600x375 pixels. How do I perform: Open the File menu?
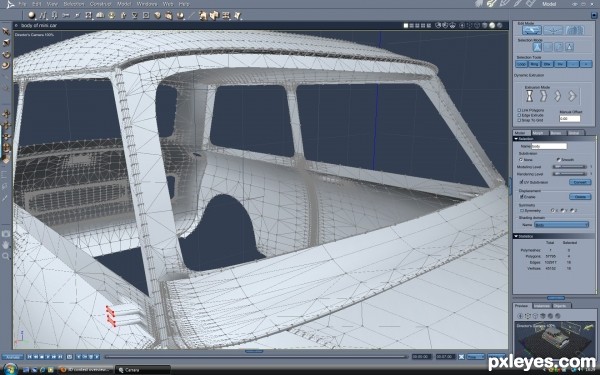coord(22,4)
